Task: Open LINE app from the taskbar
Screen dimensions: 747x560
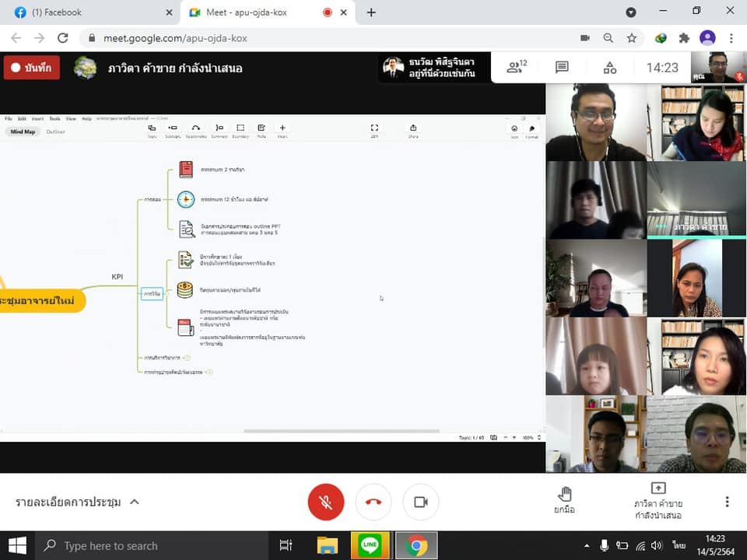Action: 370,545
